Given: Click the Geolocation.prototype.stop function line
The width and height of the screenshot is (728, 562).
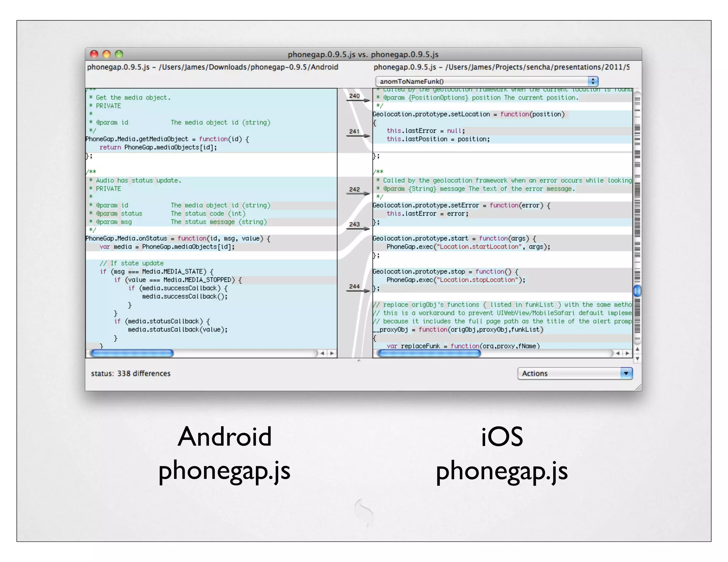Looking at the screenshot, I should 445,272.
